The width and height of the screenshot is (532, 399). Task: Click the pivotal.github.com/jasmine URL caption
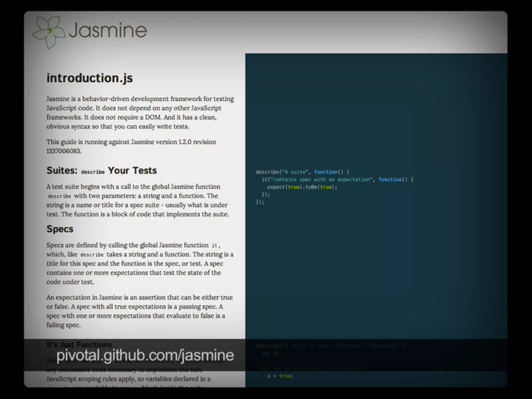pos(145,355)
